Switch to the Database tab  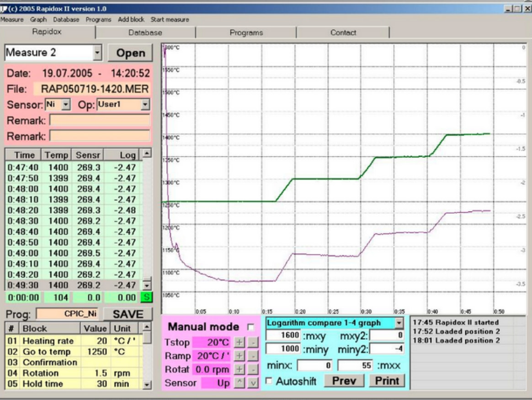click(145, 32)
